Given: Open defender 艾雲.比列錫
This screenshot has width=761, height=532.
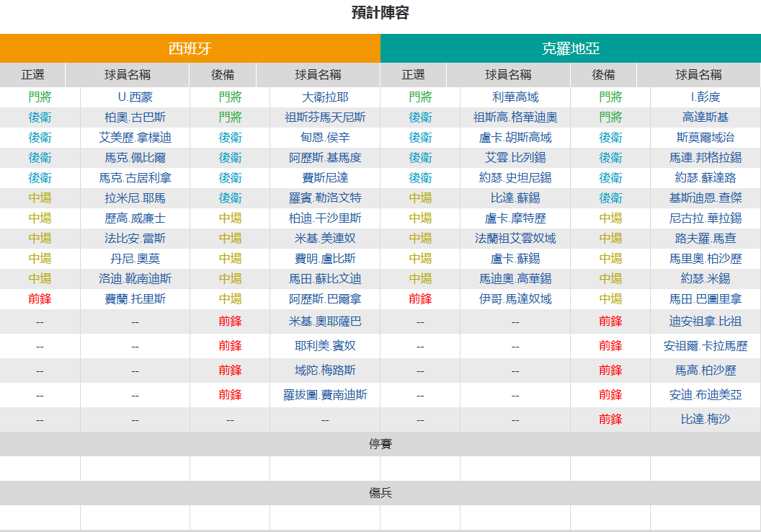Looking at the screenshot, I should [515, 158].
